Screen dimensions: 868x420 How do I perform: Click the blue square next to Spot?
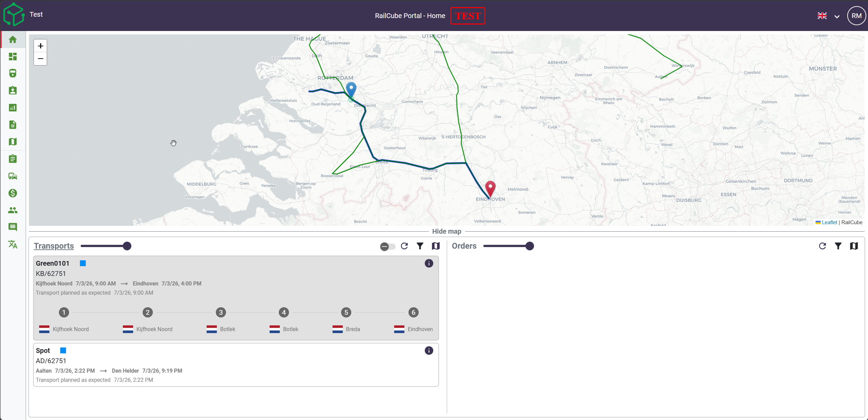(x=63, y=351)
